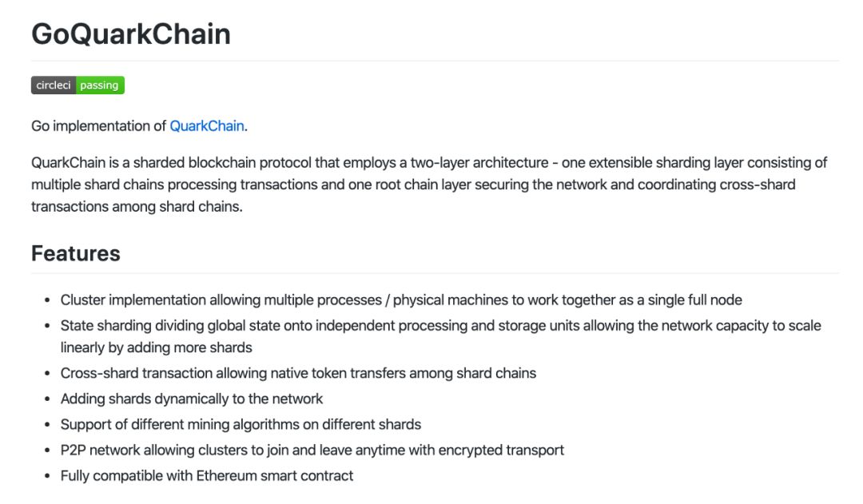Viewport: 863px width, 504px height.
Task: Click the GoQuarkChain heading
Action: tap(131, 34)
